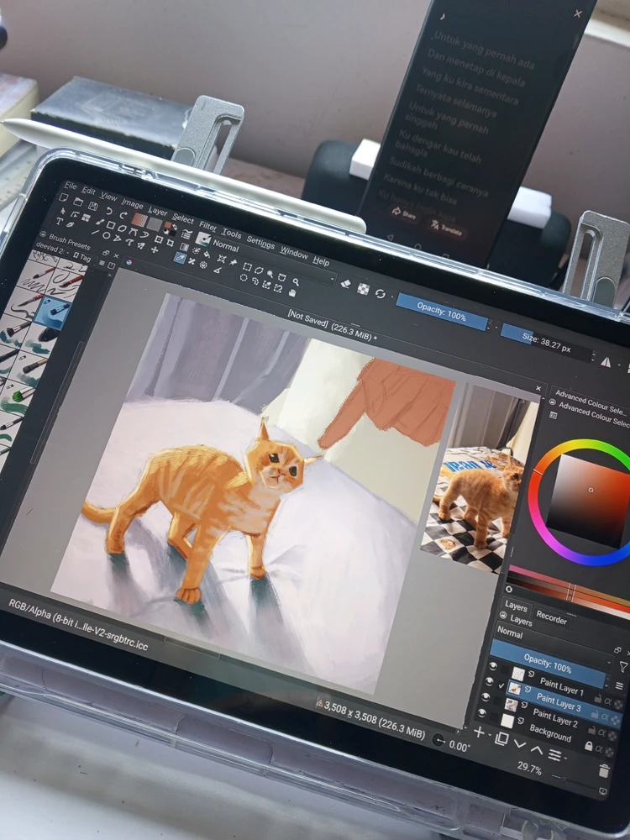Hide Paint Layer 2 with its eye icon
The height and width of the screenshot is (840, 630).
click(x=486, y=697)
